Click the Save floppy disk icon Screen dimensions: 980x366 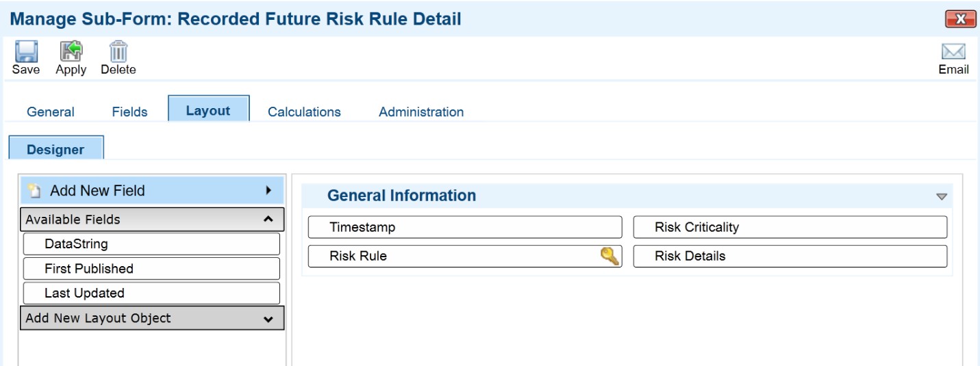[26, 51]
